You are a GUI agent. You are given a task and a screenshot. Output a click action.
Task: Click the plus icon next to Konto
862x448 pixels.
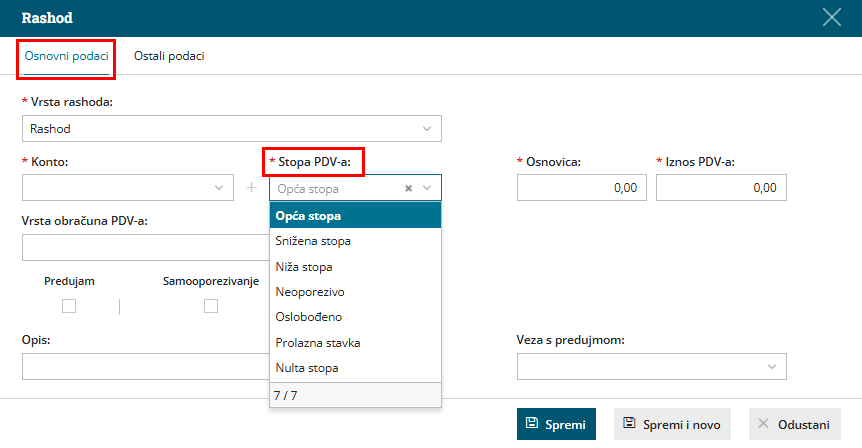pyautogui.click(x=252, y=188)
